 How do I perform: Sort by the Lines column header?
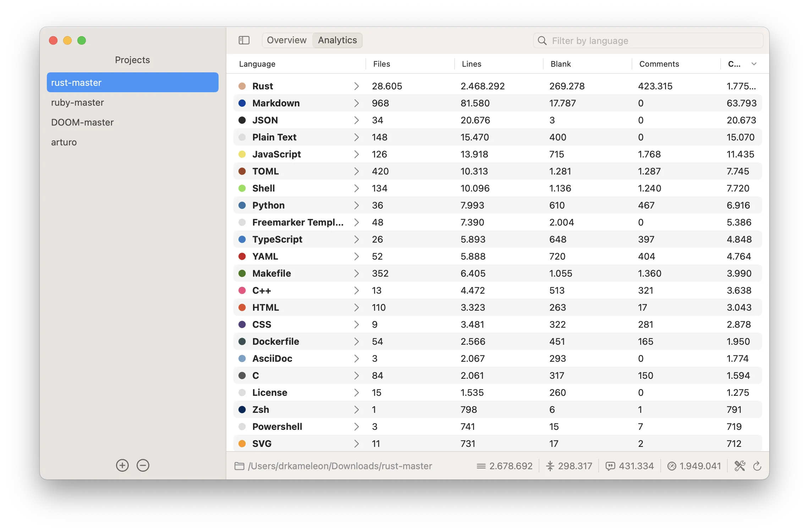pyautogui.click(x=472, y=64)
